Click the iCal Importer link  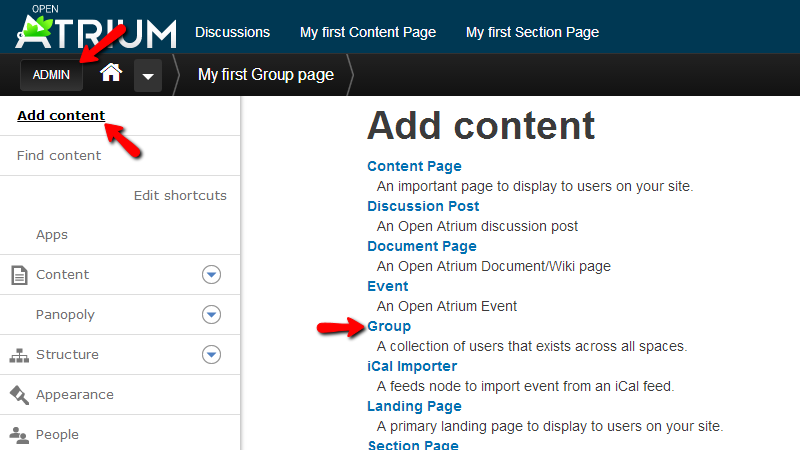(412, 366)
